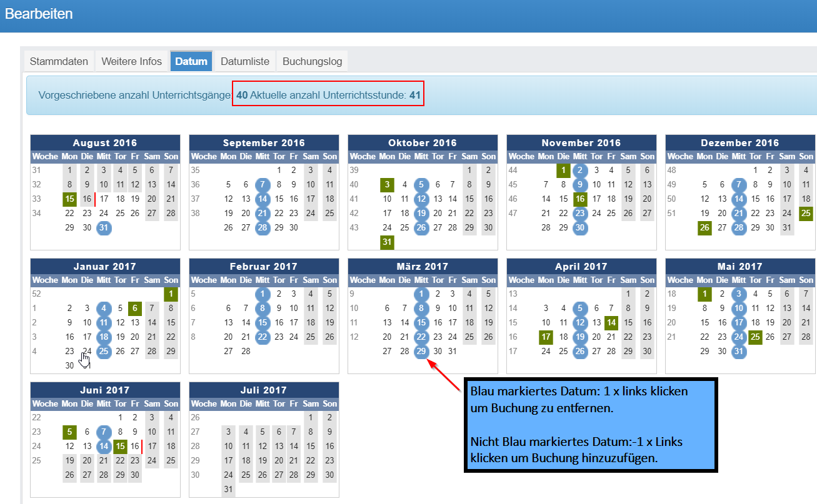This screenshot has height=504, width=817.
Task: Remove booking on 31 August 2016
Action: 104,228
